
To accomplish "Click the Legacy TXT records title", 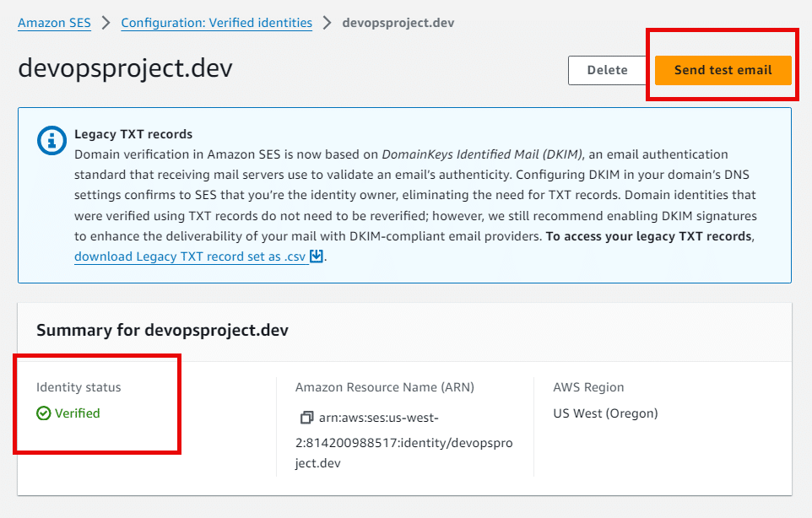I will tap(133, 134).
